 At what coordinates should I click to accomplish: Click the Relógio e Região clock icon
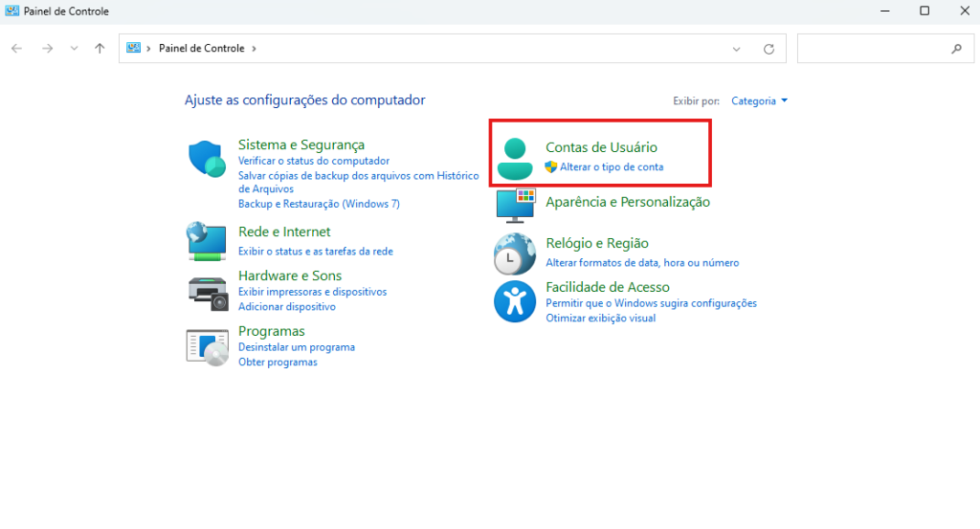(x=515, y=254)
